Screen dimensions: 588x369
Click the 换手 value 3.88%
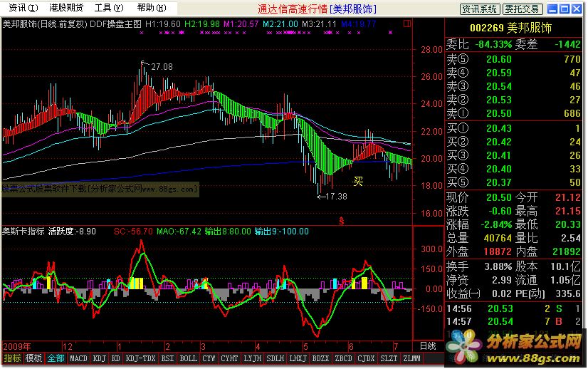[498, 267]
